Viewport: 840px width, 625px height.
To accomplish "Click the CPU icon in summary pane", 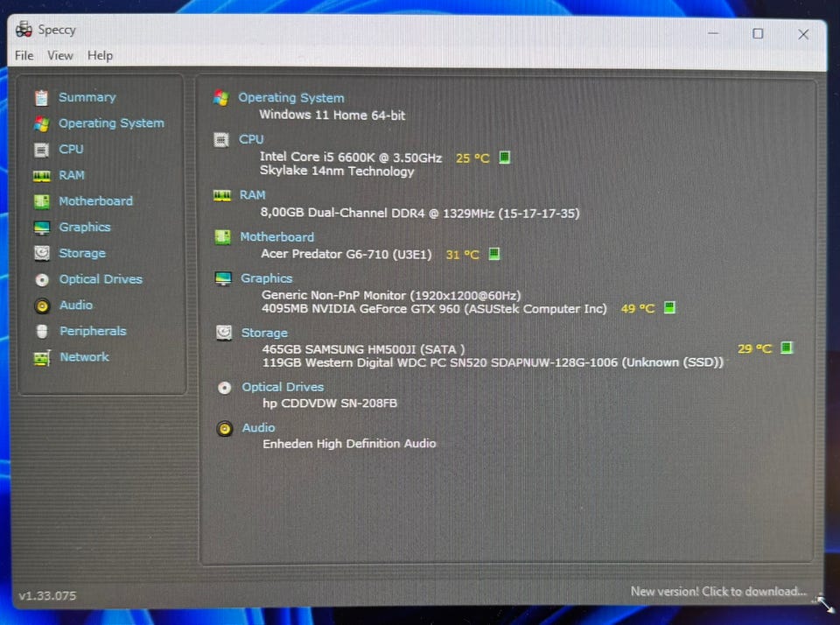I will click(x=221, y=139).
